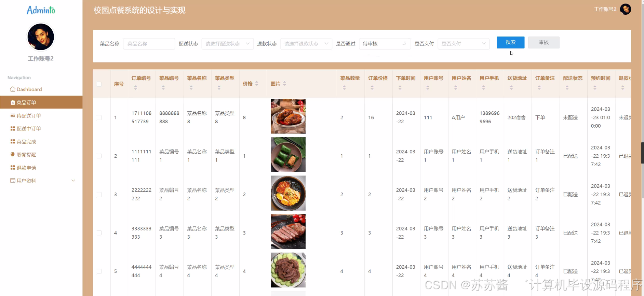This screenshot has width=644, height=296.
Task: Open the profile avatar in top-right corner
Action: click(x=626, y=9)
